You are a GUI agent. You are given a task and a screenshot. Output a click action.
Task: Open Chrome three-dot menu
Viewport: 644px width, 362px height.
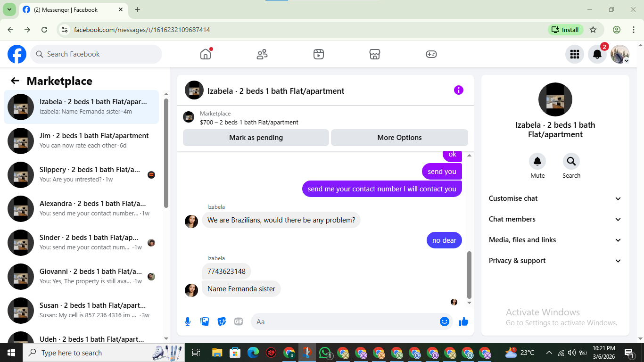point(634,30)
